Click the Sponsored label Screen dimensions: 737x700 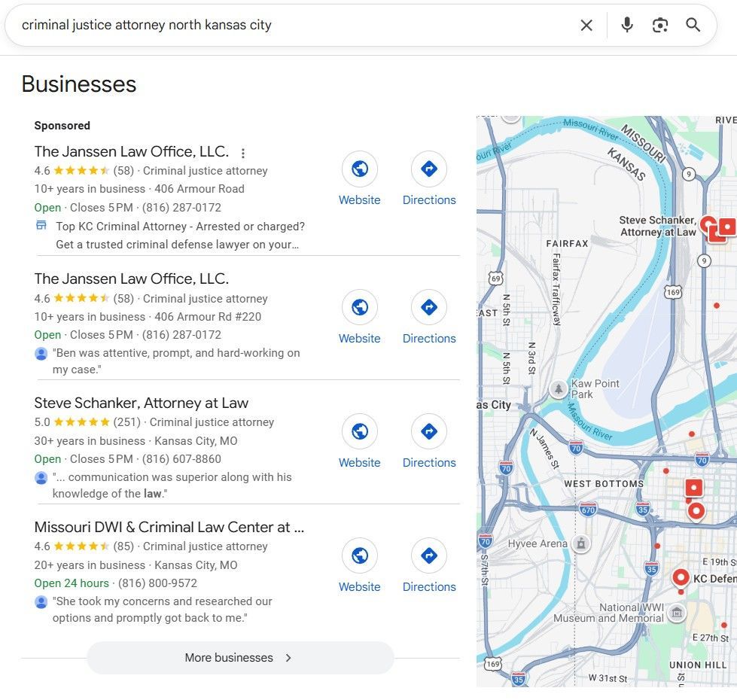click(x=62, y=126)
